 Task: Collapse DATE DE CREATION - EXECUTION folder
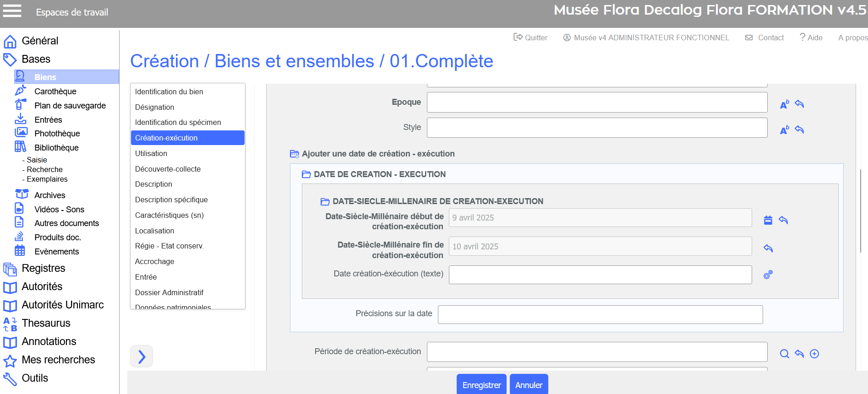pyautogui.click(x=306, y=174)
